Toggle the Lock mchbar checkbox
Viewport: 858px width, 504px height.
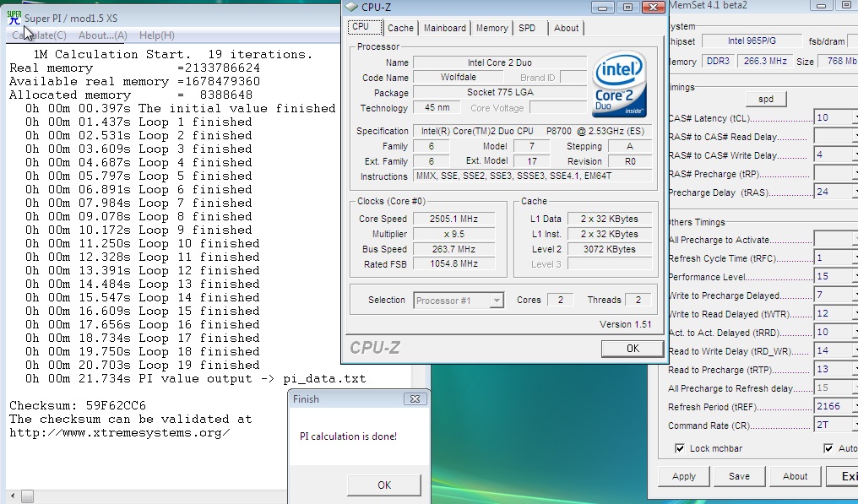click(680, 449)
